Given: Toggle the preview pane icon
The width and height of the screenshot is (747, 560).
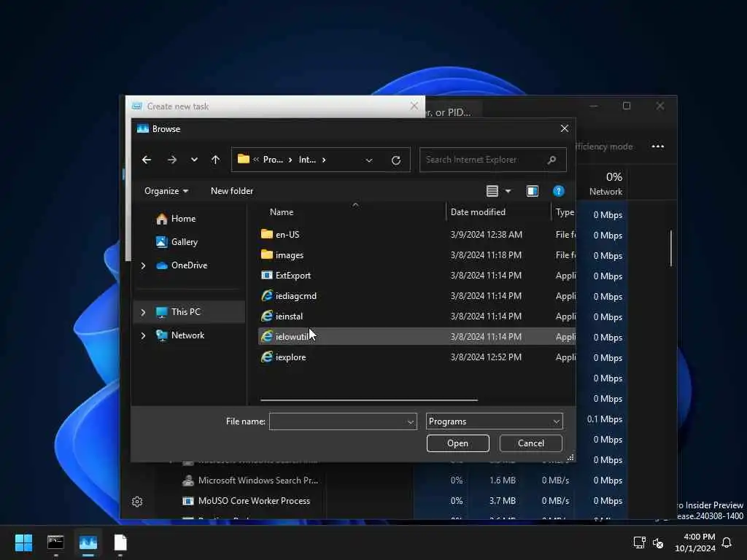Looking at the screenshot, I should point(532,191).
